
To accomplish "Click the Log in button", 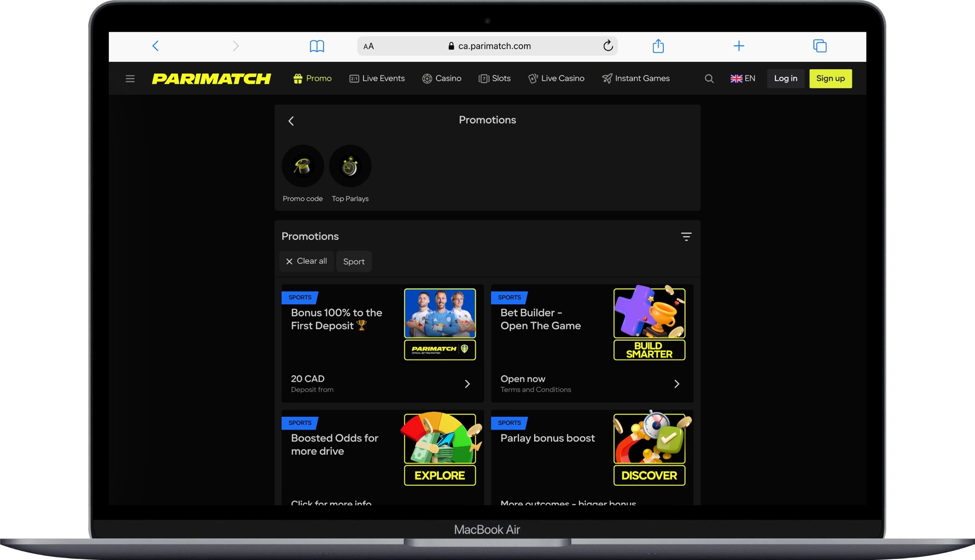I will pyautogui.click(x=786, y=78).
